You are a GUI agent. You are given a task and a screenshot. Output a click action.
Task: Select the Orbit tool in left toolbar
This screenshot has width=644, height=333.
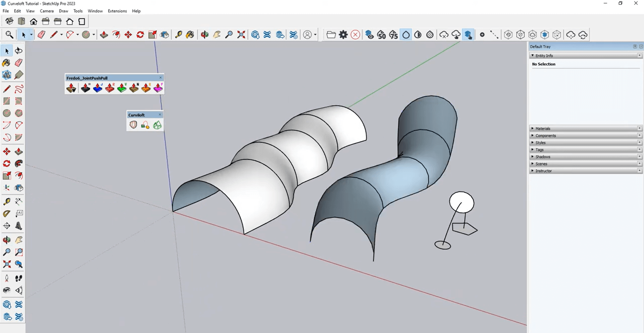(6, 240)
